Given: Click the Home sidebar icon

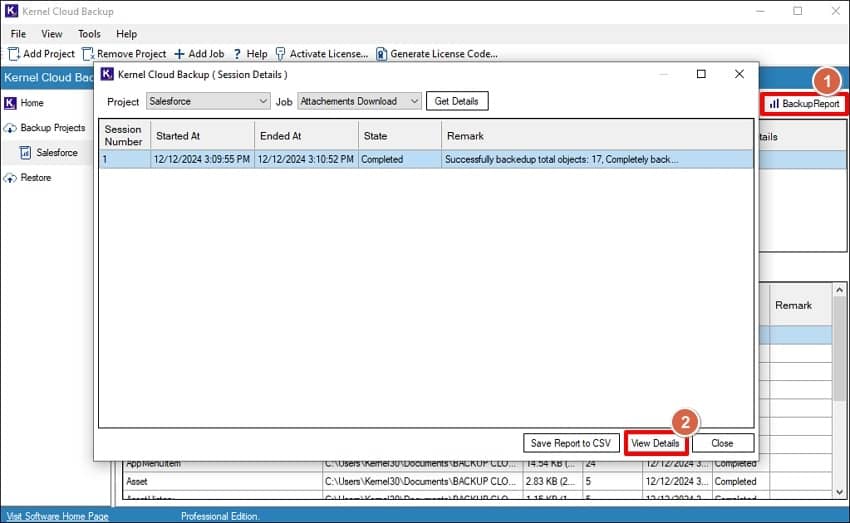Looking at the screenshot, I should tap(10, 103).
